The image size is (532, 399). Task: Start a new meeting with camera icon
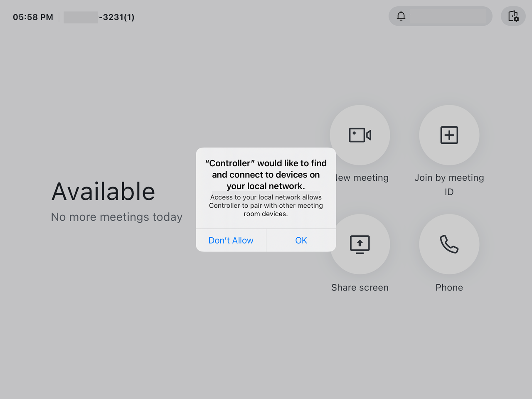tap(360, 135)
